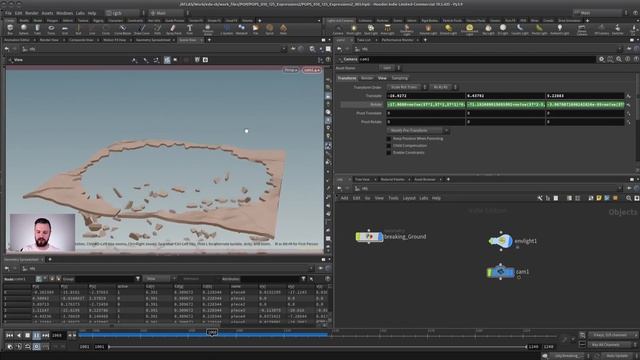Create a Sky Light from the shelf
The image size is (640, 360).
(488, 29)
